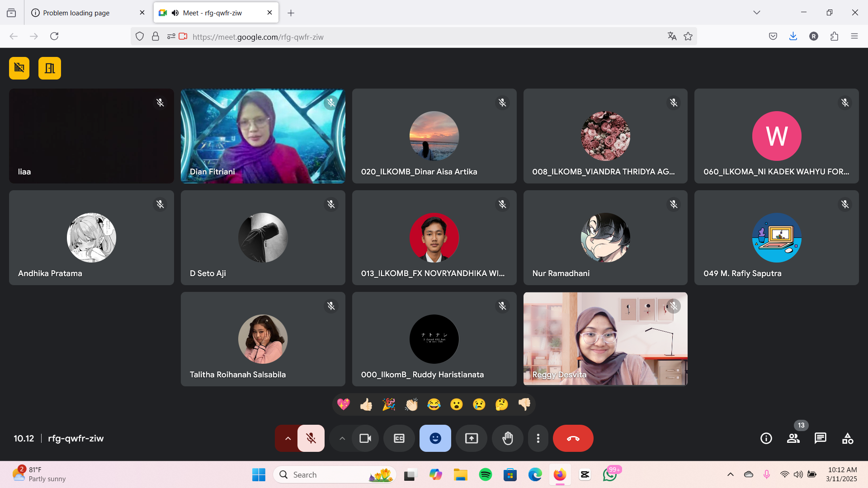The width and height of the screenshot is (868, 488).
Task: Send the laughing emoji reaction
Action: 434,404
